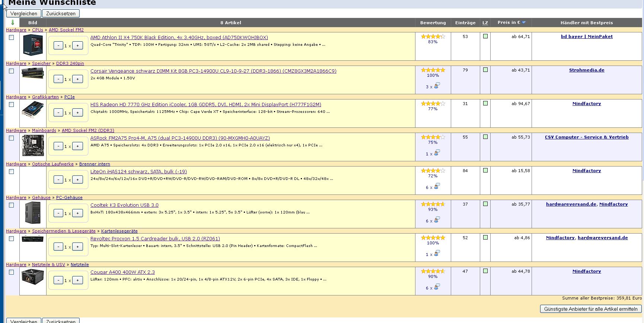This screenshot has width=644, height=323.
Task: Click the star rating of HIS Radeon HD 7770
Action: [433, 104]
